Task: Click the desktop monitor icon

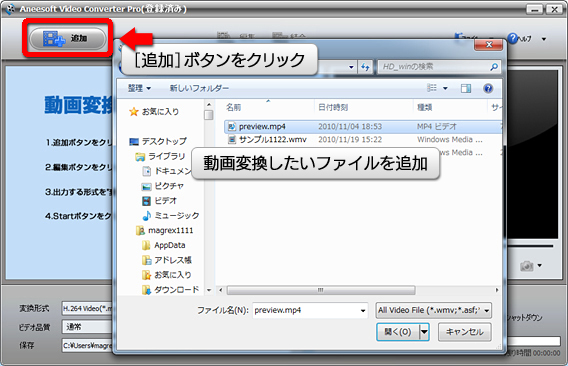Action: 134,141
